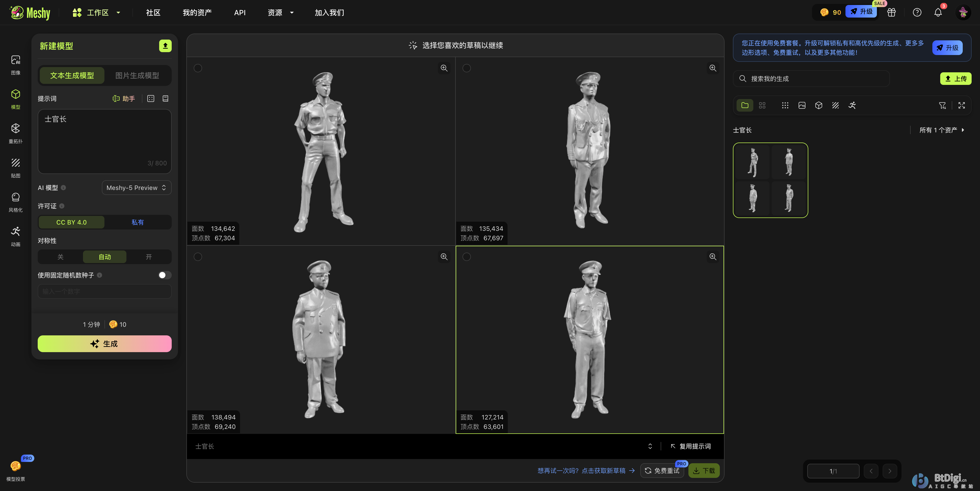Select the draft with 135,434 faces
980x491 pixels.
pyautogui.click(x=466, y=68)
